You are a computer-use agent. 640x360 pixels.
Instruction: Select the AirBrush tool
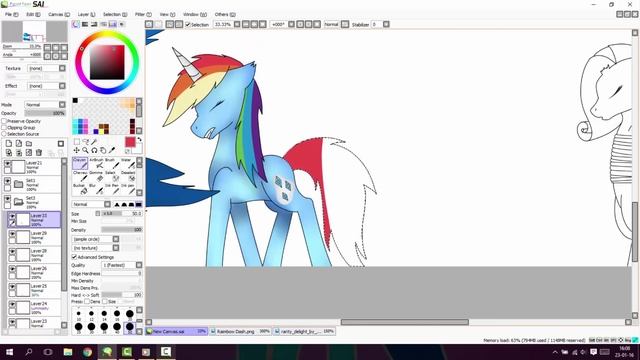click(97, 163)
